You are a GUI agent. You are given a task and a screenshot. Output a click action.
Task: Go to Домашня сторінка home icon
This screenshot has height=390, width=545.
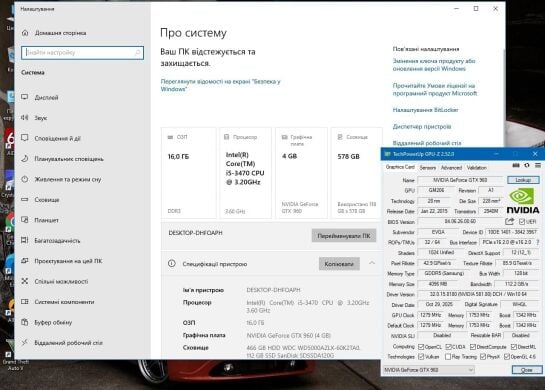point(25,33)
